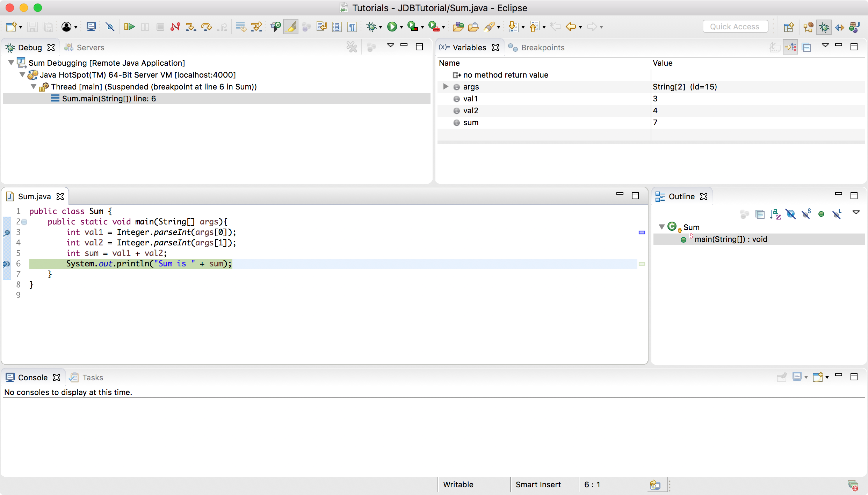The width and height of the screenshot is (868, 495).
Task: Click the Terminate debug icon
Action: 160,27
